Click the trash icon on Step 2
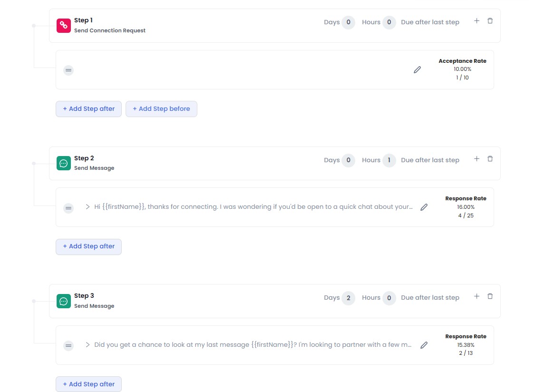Screen dimensions: 536x392 click(490, 158)
